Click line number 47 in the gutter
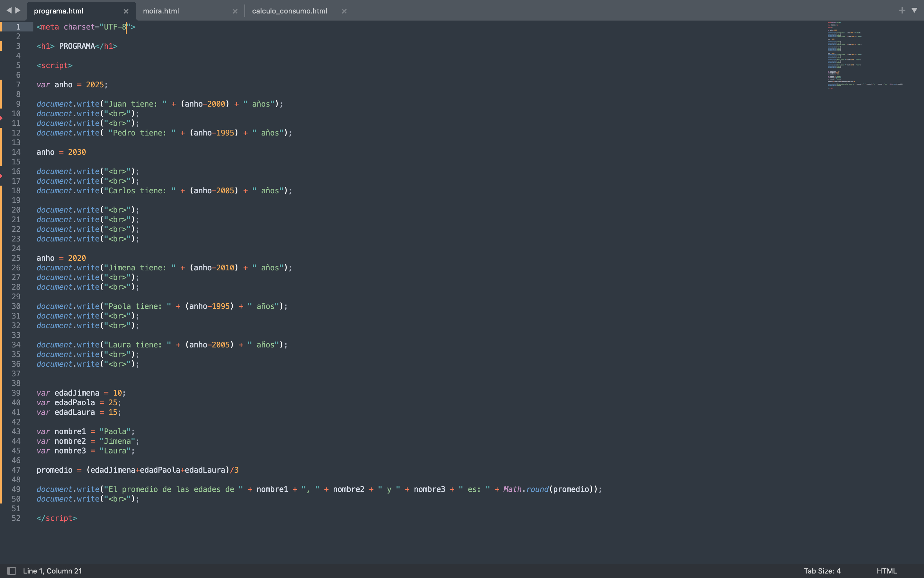The height and width of the screenshot is (578, 924). (16, 470)
